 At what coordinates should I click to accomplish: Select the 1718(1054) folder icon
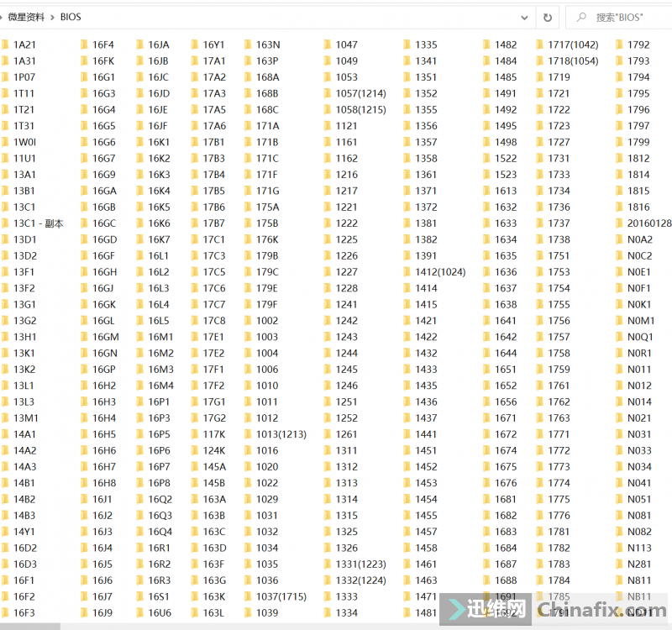point(540,60)
